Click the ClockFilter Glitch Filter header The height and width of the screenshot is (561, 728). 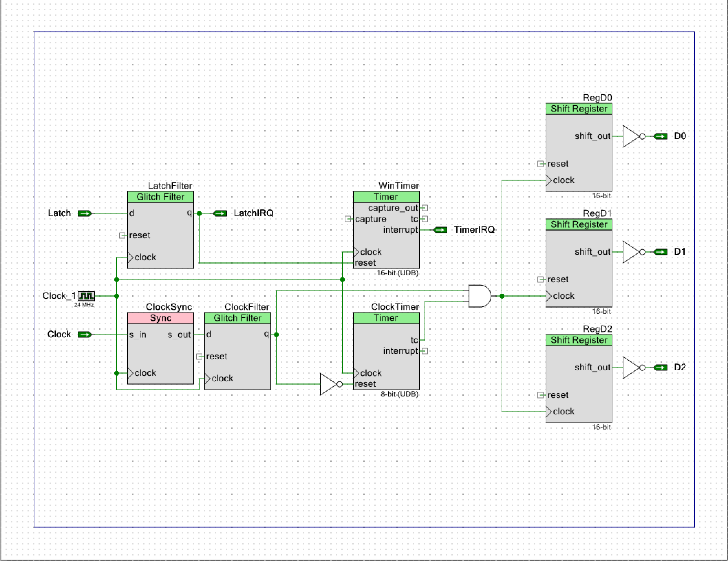coord(237,318)
